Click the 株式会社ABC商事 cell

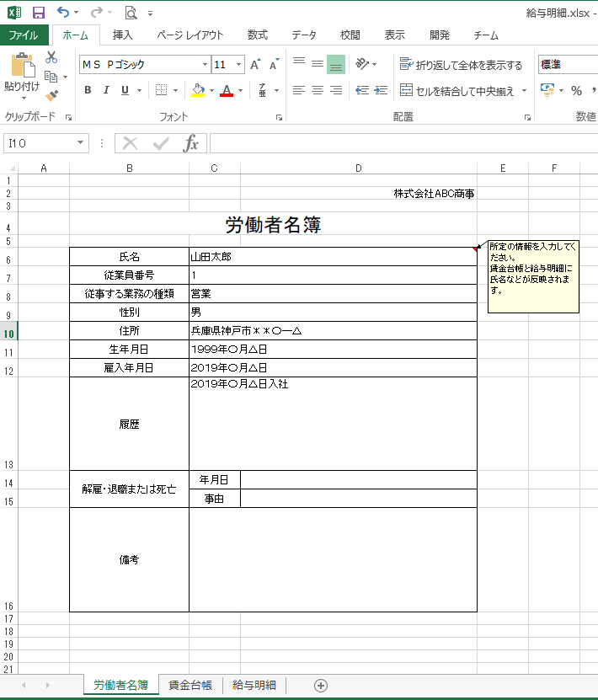pyautogui.click(x=358, y=193)
